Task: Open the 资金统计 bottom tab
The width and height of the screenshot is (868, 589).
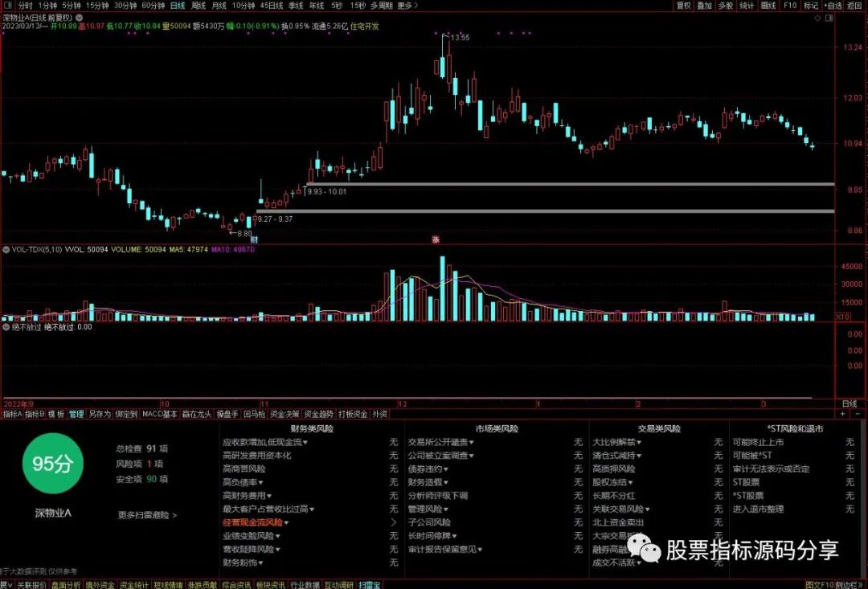Action: 134,584
